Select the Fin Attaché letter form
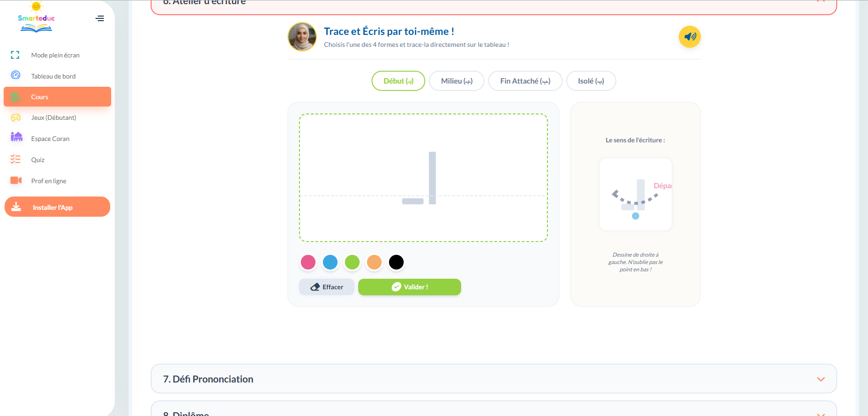The height and width of the screenshot is (416, 868). (525, 81)
